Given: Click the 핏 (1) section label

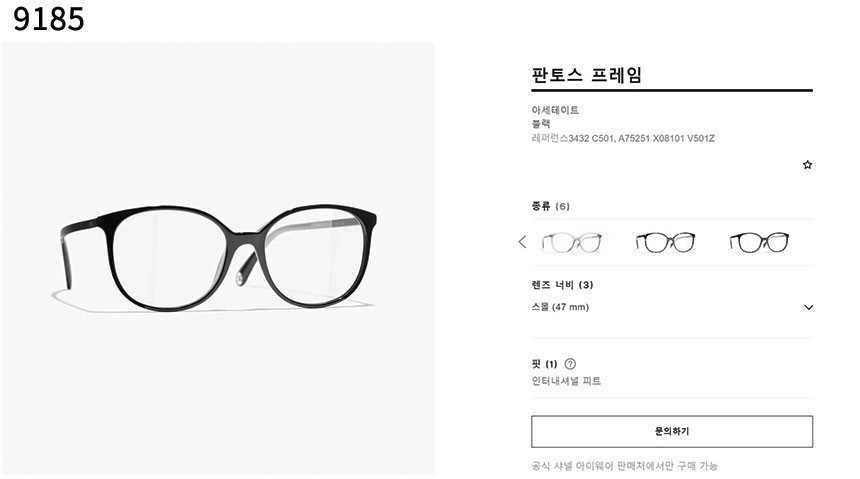Looking at the screenshot, I should (x=544, y=364).
